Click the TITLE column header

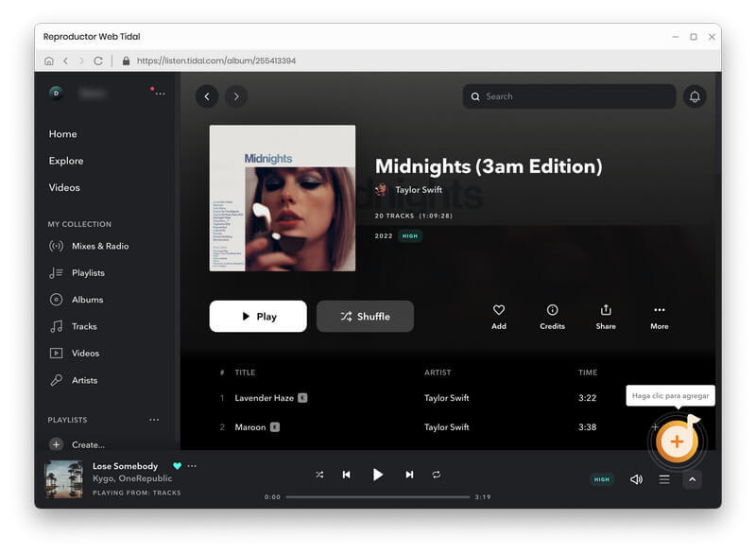point(245,372)
